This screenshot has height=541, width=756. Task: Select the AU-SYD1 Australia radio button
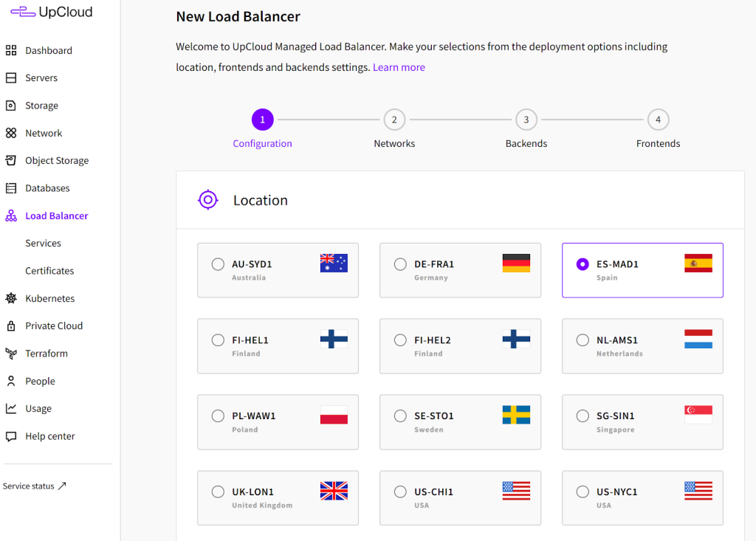[x=218, y=264]
